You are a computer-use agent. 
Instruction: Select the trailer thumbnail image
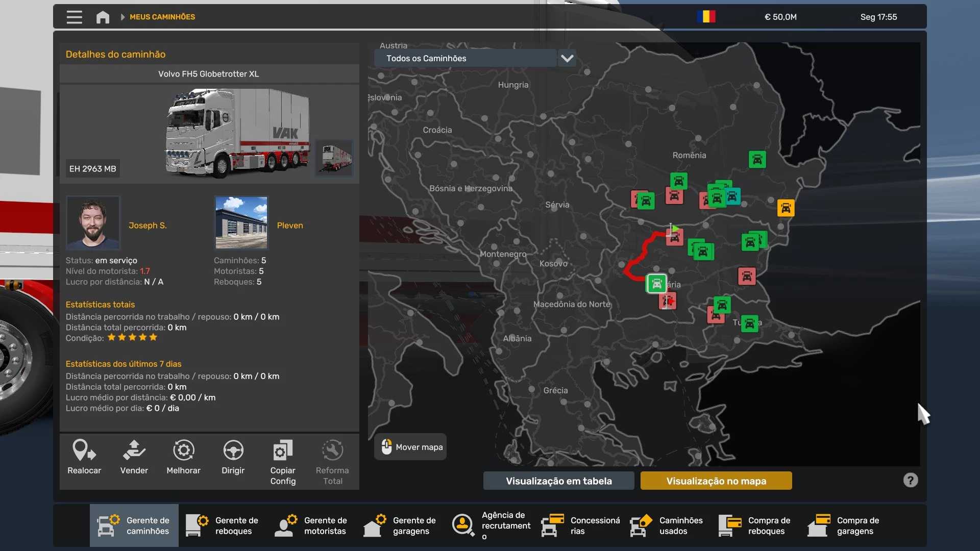[x=335, y=158]
